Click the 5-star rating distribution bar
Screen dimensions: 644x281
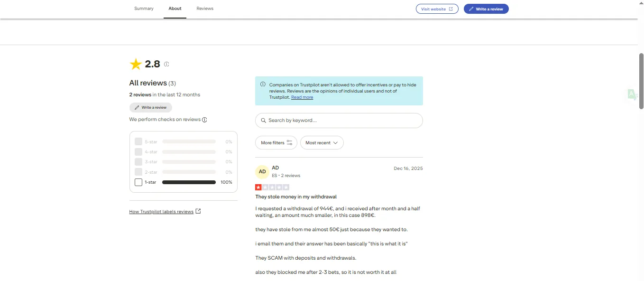(x=189, y=141)
